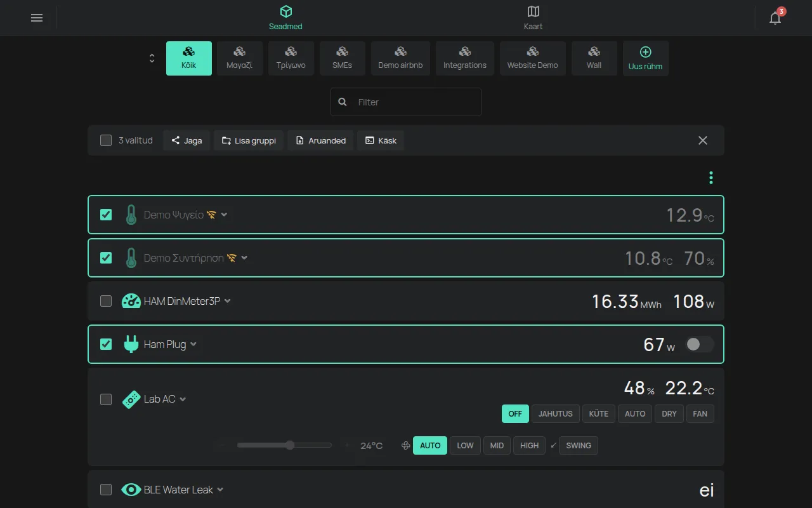
Task: Toggle the Ham Plug power switch
Action: [x=700, y=344]
